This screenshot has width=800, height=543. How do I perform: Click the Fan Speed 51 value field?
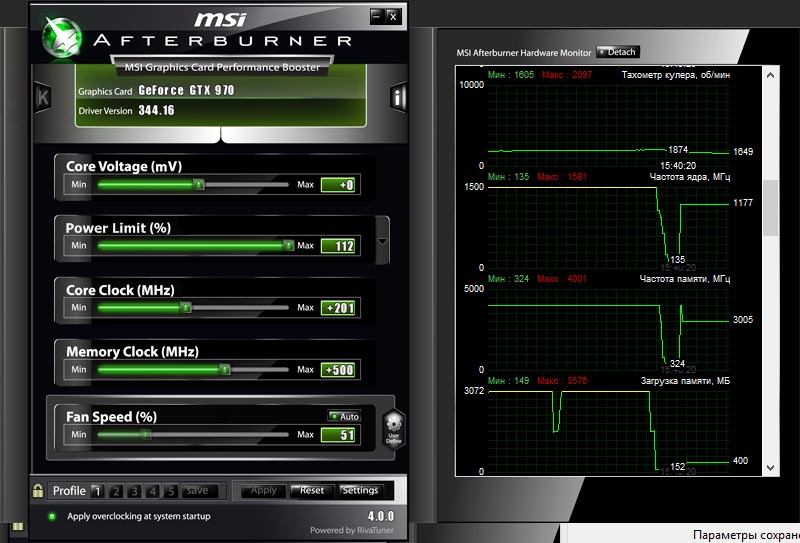(338, 435)
